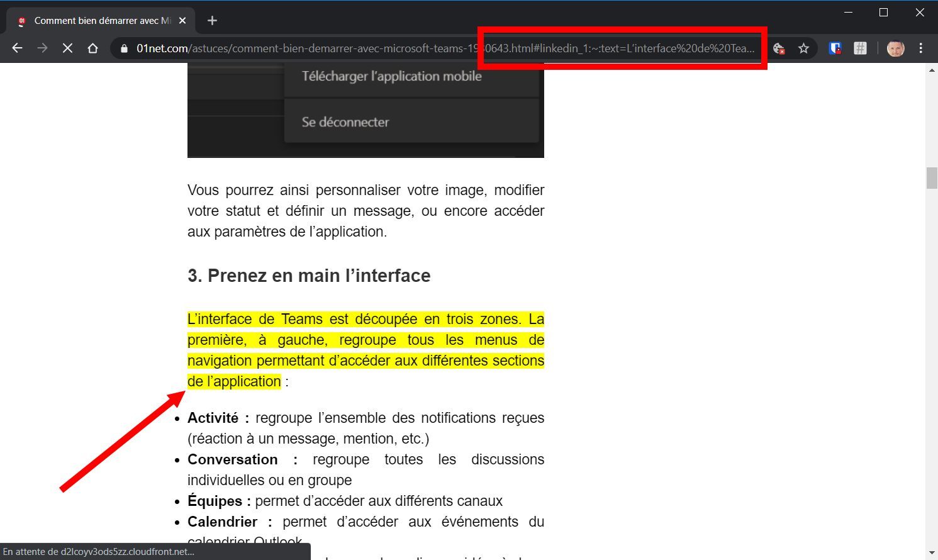The width and height of the screenshot is (938, 560).
Task: Bookmark this page with the star icon
Action: pos(803,48)
